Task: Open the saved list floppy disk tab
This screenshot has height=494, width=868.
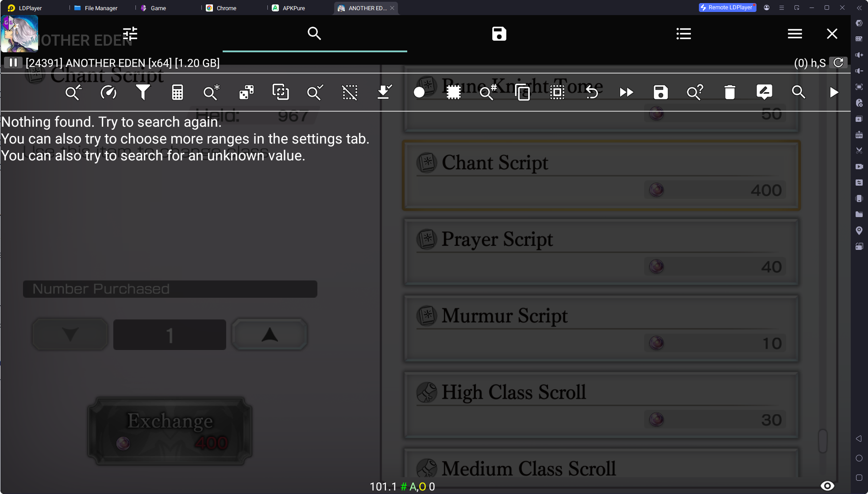Action: point(499,34)
